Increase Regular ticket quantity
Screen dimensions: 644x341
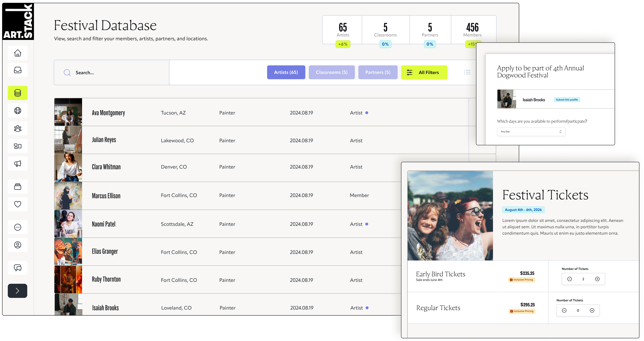[x=592, y=310]
